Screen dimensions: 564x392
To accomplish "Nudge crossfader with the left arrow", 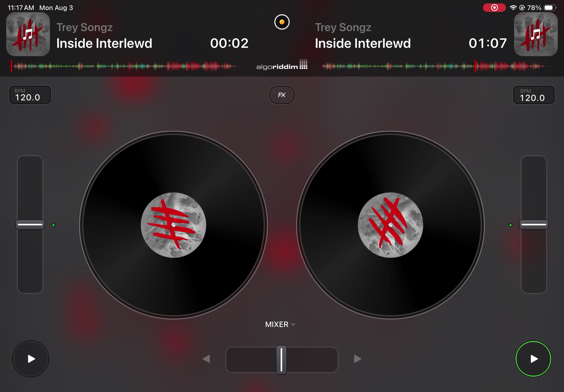I will pyautogui.click(x=206, y=359).
